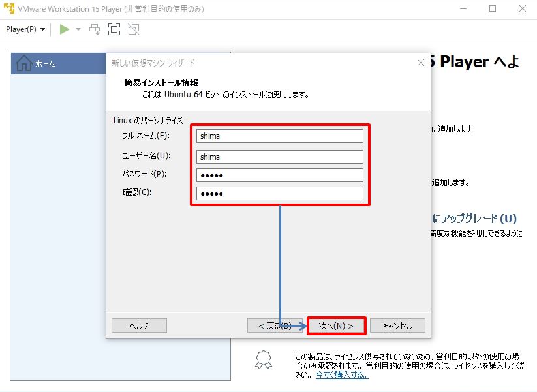537x392 pixels.
Task: Click the Unity mode icon
Action: click(134, 29)
